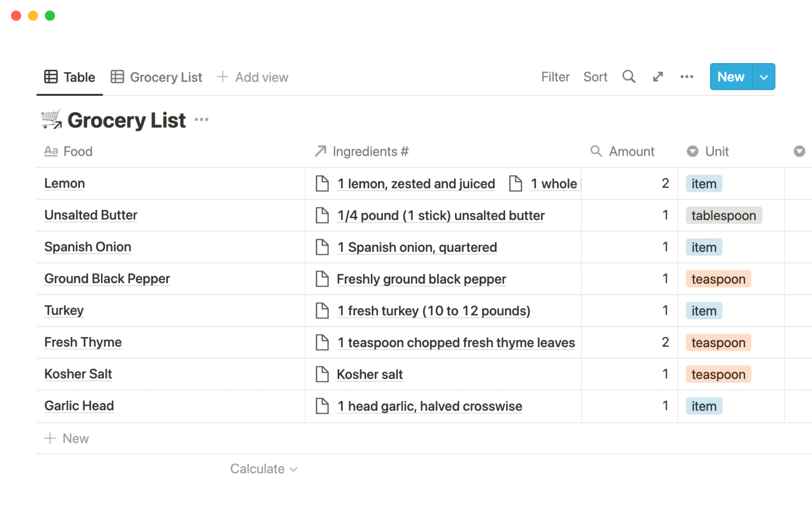
Task: Click the search magnifier icon in toolbar
Action: 628,77
